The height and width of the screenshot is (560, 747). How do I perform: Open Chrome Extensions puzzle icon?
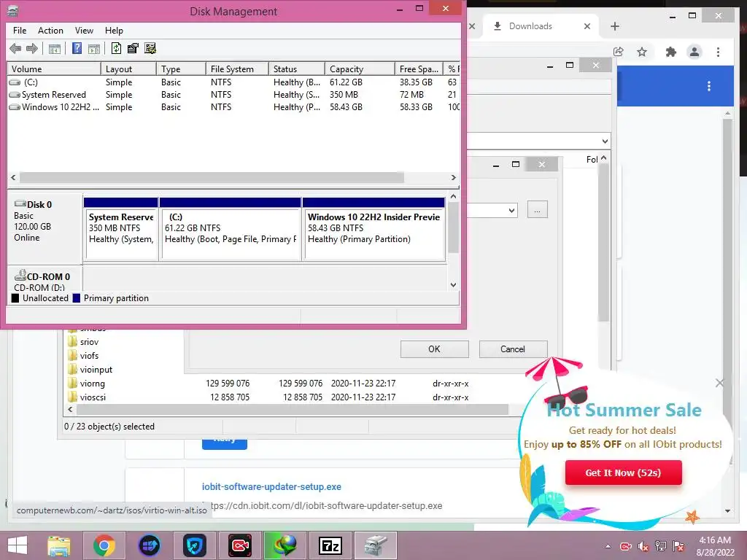click(x=671, y=52)
